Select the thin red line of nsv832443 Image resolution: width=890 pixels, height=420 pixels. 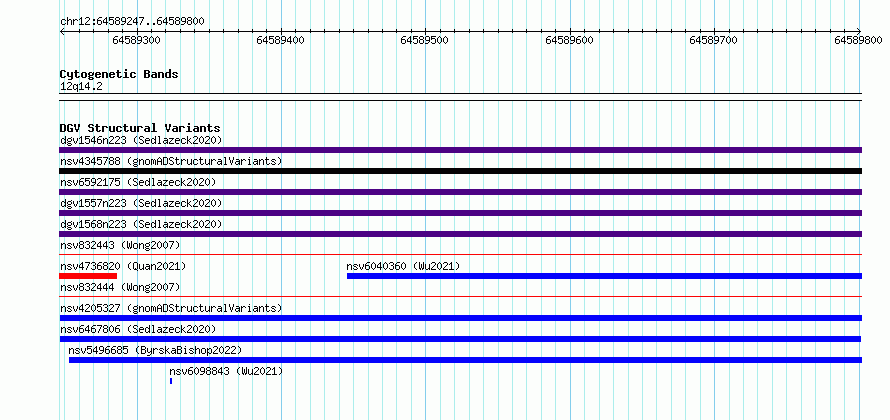[x=460, y=254]
